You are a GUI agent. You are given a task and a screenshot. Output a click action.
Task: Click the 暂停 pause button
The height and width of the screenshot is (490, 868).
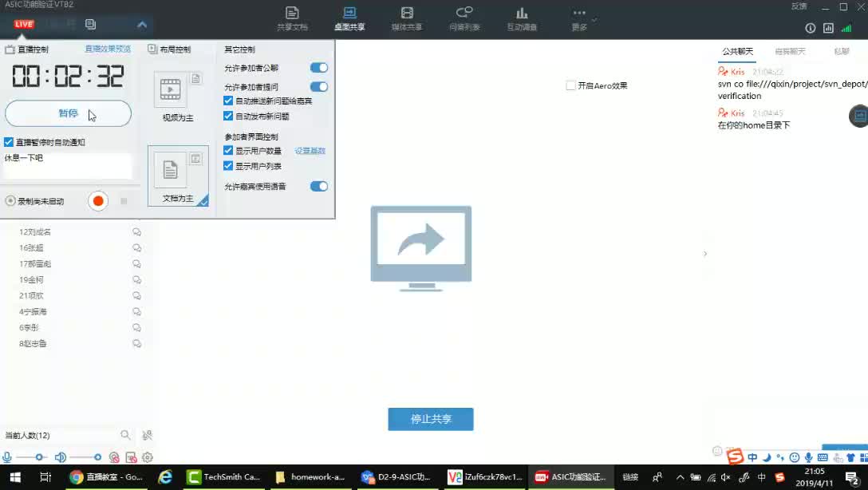tap(68, 113)
